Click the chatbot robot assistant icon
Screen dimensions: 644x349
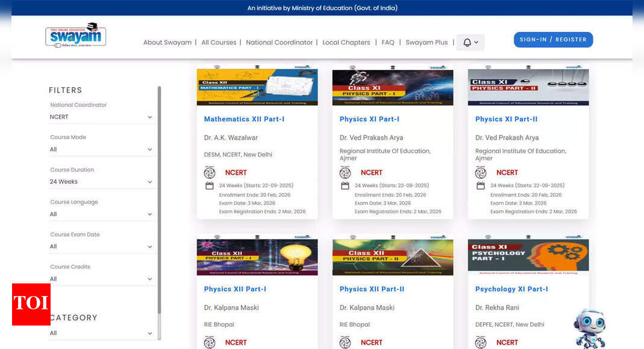click(x=589, y=328)
